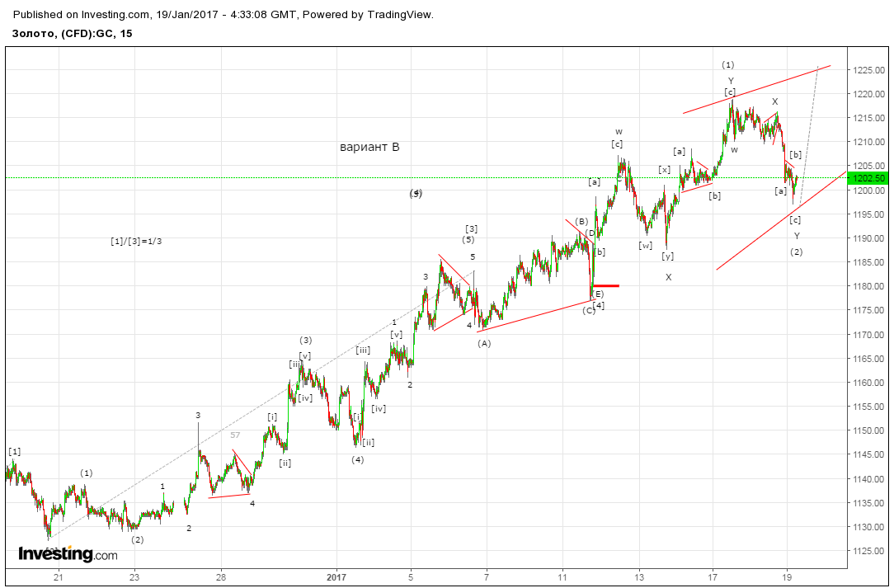Select the 'вариант B' annotation text
Screen dimensions: 894x588
[369, 147]
